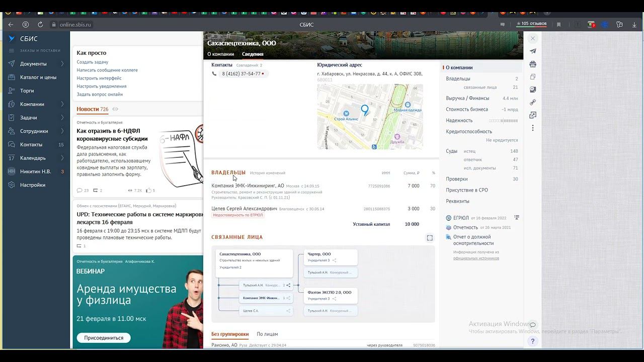Image resolution: width=644 pixels, height=362 pixels.
Task: Go back with browser back arrow
Action: tap(11, 25)
